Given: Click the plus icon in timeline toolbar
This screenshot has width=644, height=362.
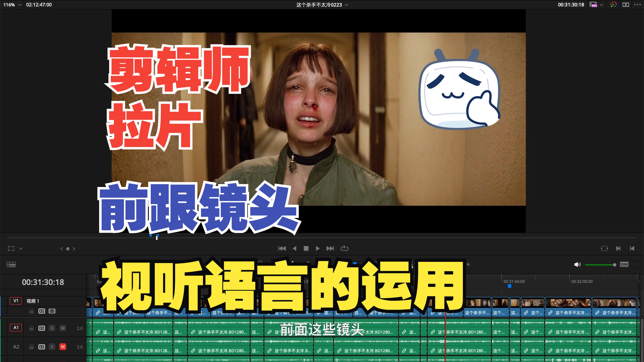Looking at the screenshot, I should 468,264.
